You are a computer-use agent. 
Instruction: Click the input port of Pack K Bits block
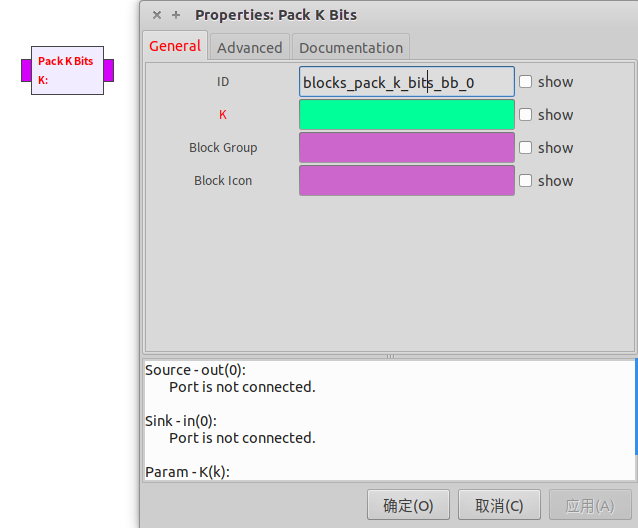pos(26,70)
